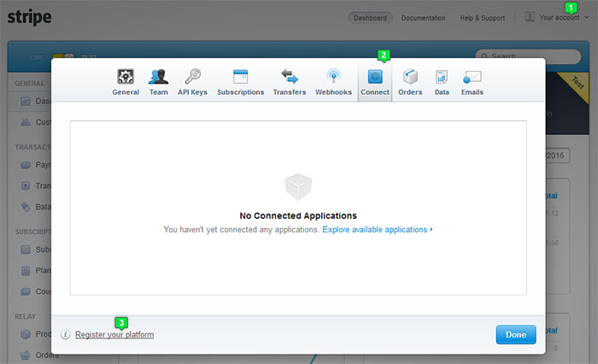
Task: Click the Stripe logo
Action: (29, 17)
